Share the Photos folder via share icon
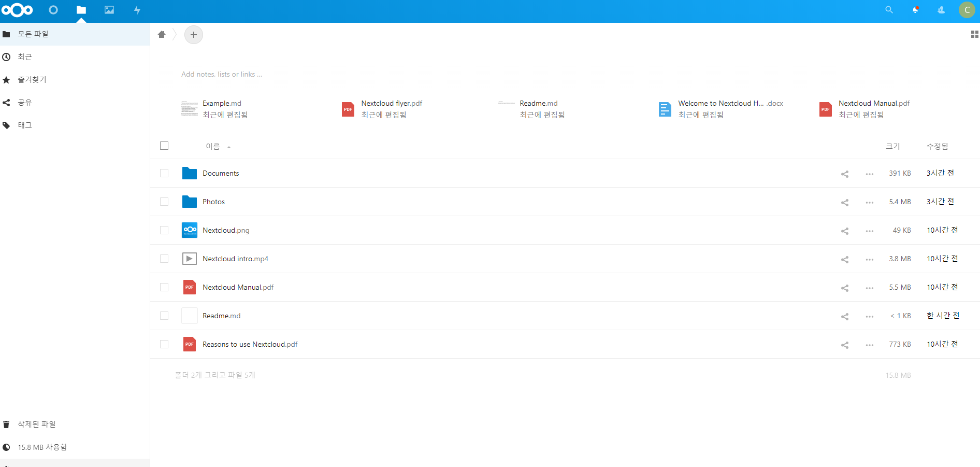The height and width of the screenshot is (467, 980). 845,202
